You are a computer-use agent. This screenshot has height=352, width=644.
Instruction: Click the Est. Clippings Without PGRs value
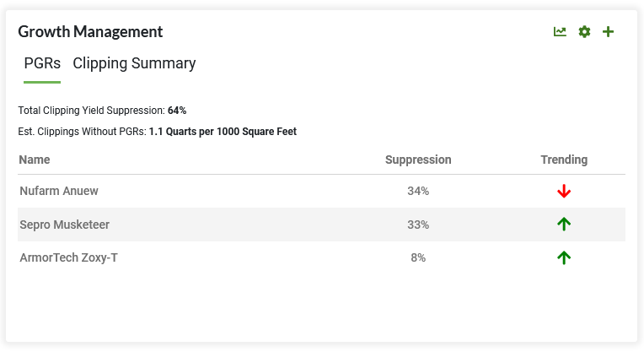point(223,132)
